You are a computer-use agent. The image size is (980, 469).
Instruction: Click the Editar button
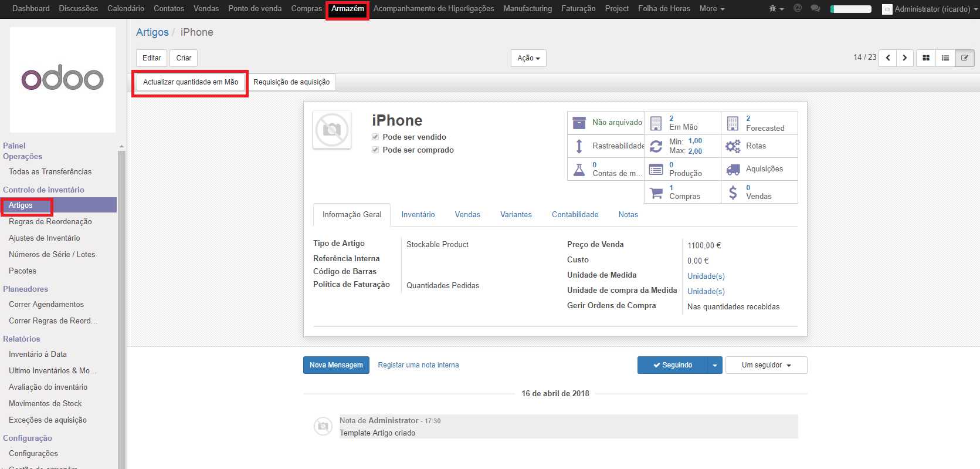click(152, 58)
